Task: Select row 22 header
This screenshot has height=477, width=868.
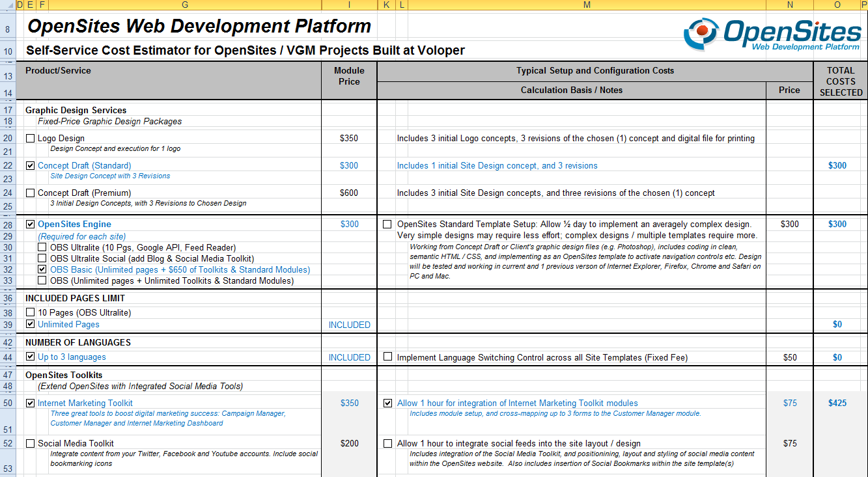Action: tap(8, 166)
